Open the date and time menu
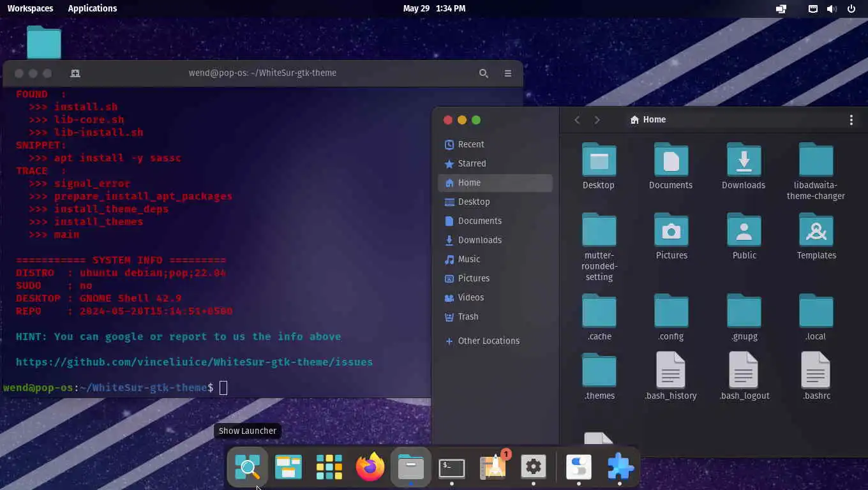 click(434, 8)
